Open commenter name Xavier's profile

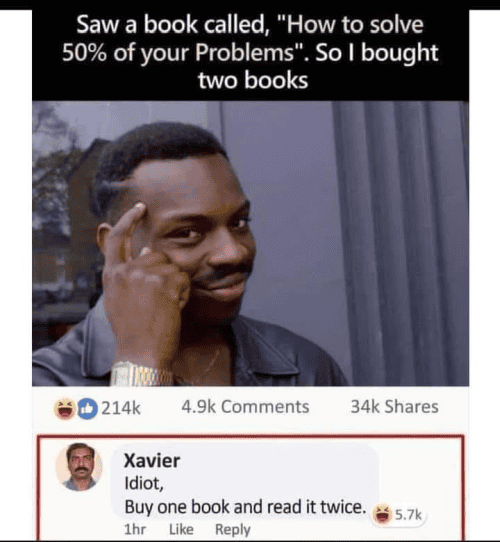(x=152, y=461)
